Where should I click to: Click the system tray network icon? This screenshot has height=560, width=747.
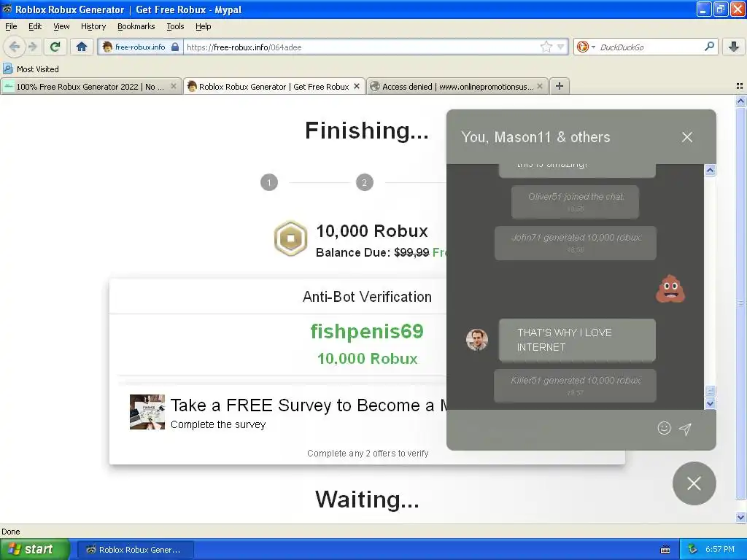[x=692, y=549]
